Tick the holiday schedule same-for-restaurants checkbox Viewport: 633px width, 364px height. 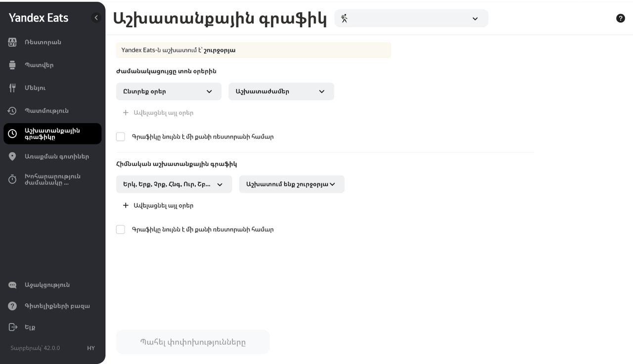click(121, 136)
